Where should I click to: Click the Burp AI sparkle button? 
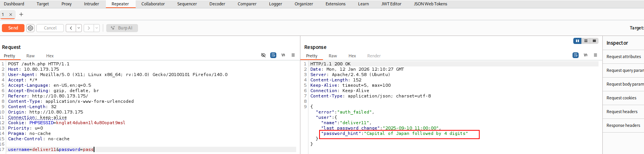pos(122,28)
